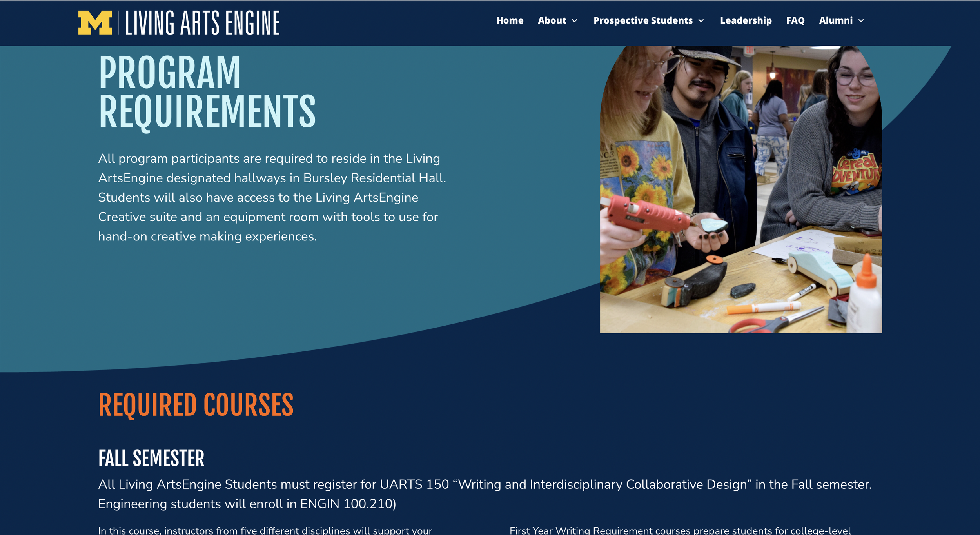Click the Fall Semester subheading
Image resolution: width=980 pixels, height=535 pixels.
pos(151,459)
